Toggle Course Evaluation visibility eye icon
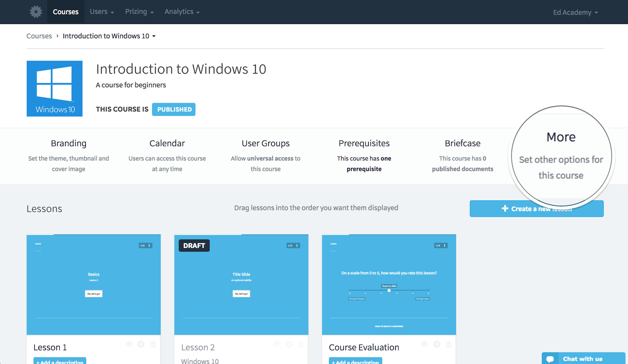Viewport: 628px width, 364px height. point(424,344)
